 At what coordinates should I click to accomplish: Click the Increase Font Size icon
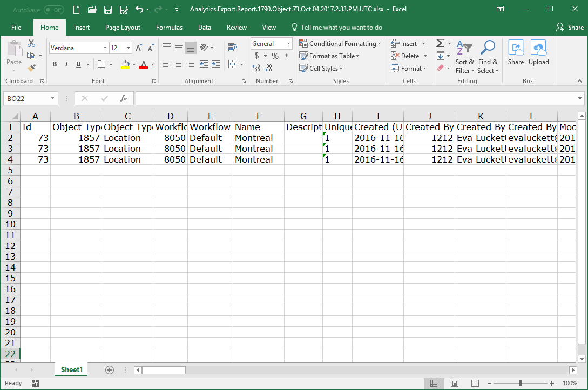(138, 48)
